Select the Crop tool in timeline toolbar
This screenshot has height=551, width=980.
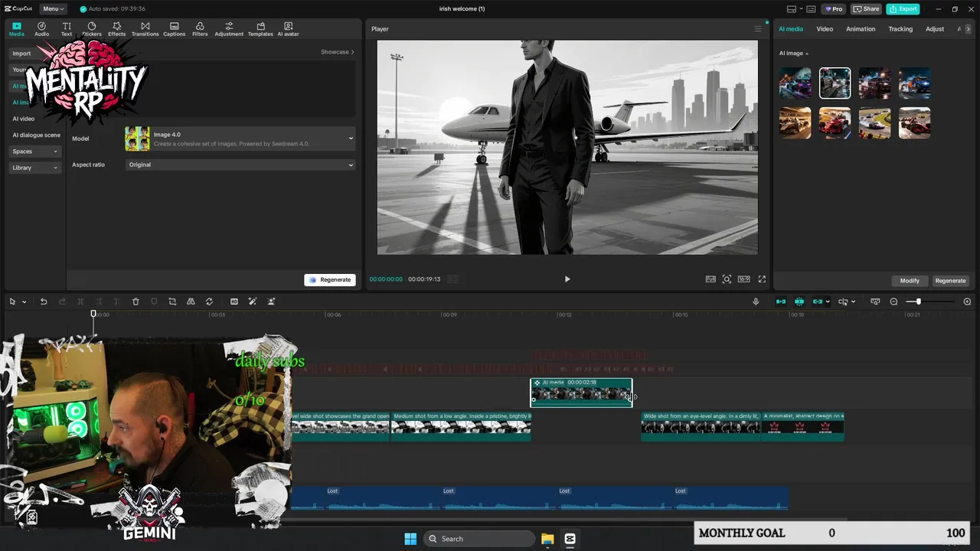click(x=172, y=302)
